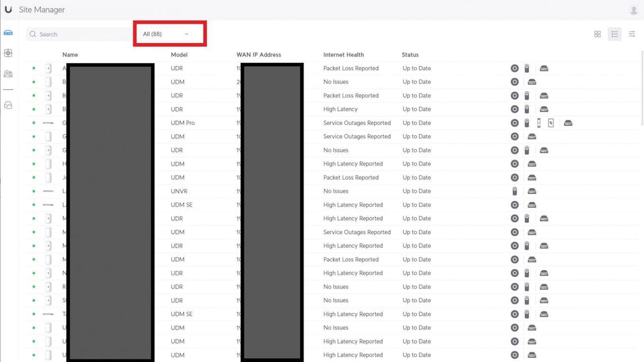Click the Protect camera icon on the UNVR row
This screenshot has height=362, width=644.
tap(515, 191)
